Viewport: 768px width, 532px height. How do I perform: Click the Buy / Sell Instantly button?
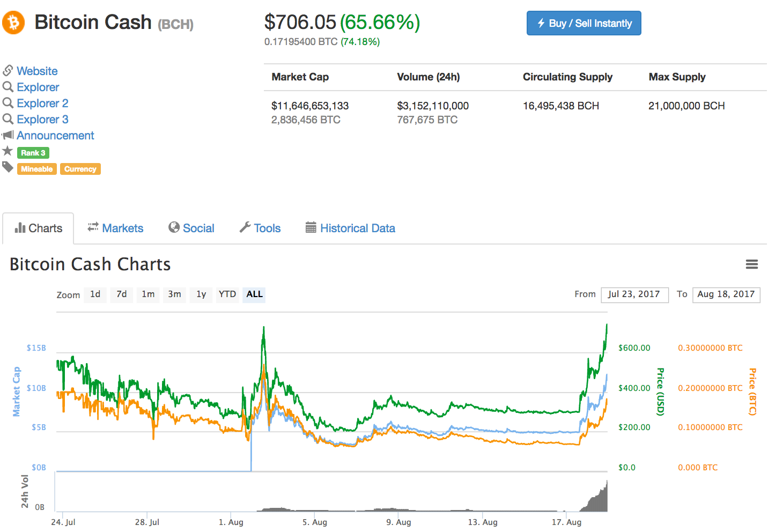584,23
